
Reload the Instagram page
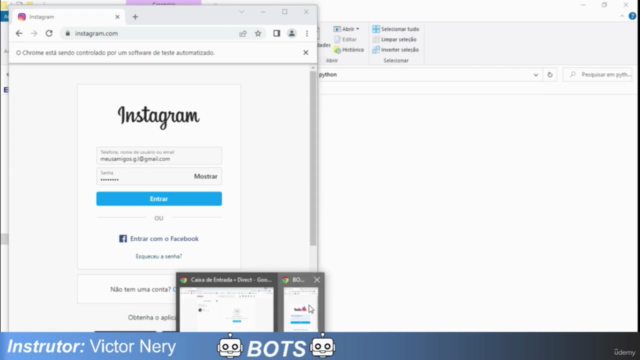click(49, 33)
